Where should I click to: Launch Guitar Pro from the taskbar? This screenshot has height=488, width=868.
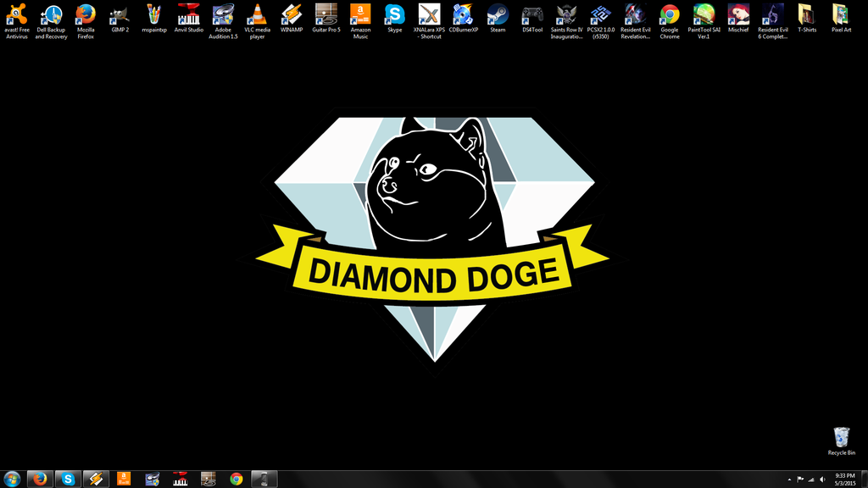pos(209,480)
